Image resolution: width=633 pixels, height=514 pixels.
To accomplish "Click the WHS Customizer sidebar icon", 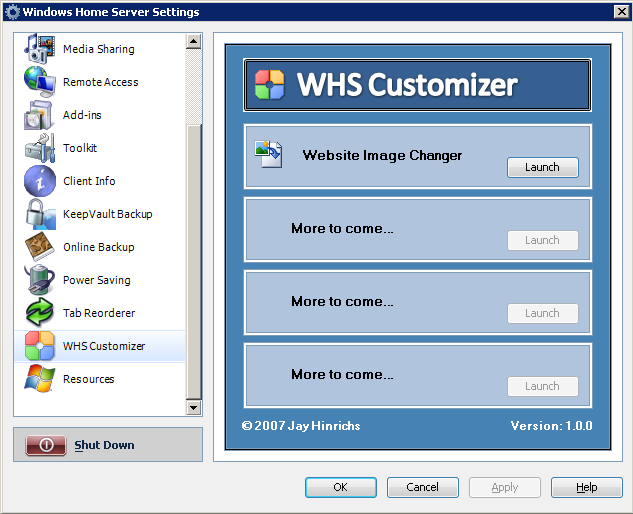I will click(40, 346).
